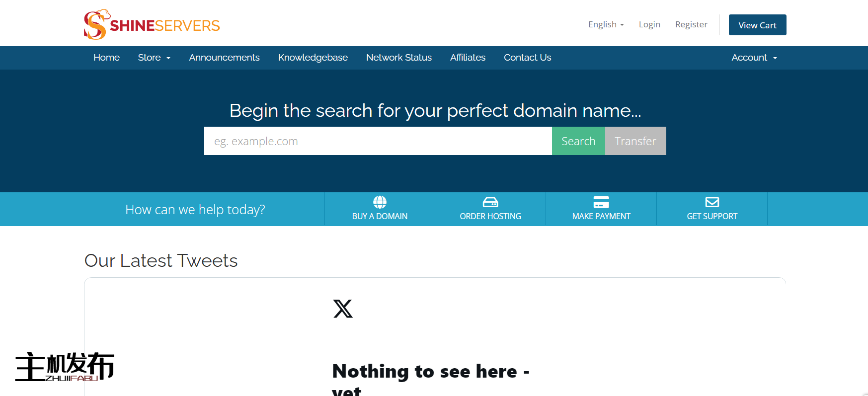Open the English language dropdown
The image size is (868, 396).
pyautogui.click(x=606, y=24)
